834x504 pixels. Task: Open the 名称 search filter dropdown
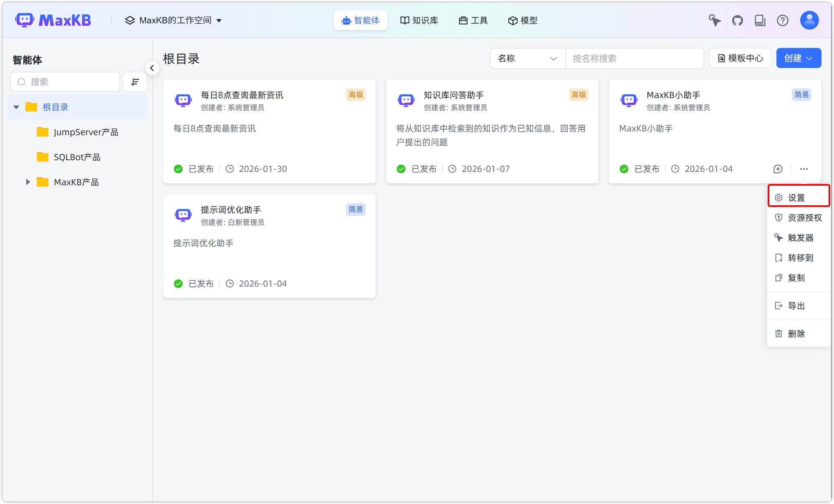click(x=527, y=58)
